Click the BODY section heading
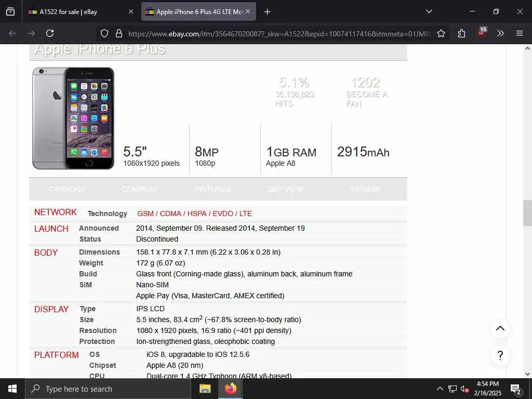The height and width of the screenshot is (399, 532). 46,253
